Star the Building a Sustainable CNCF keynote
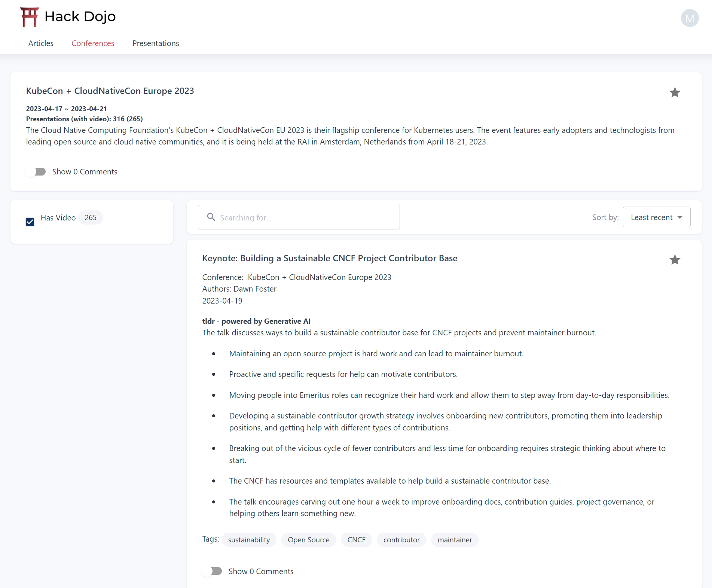Image resolution: width=712 pixels, height=588 pixels. click(675, 260)
